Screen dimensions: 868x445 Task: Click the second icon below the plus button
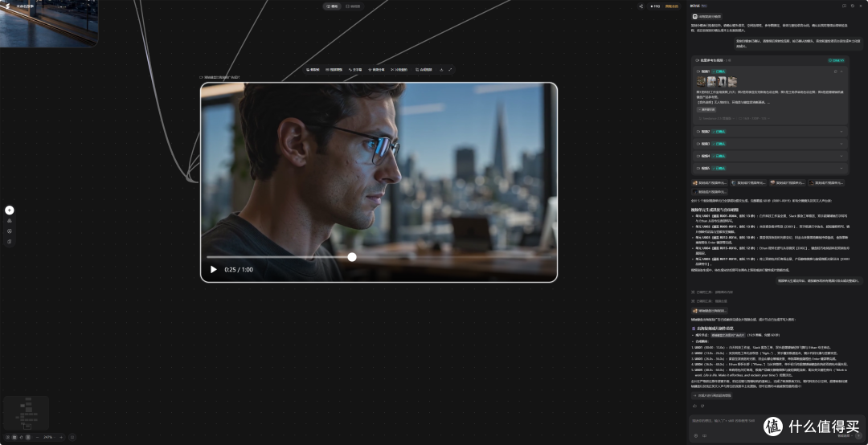[10, 221]
